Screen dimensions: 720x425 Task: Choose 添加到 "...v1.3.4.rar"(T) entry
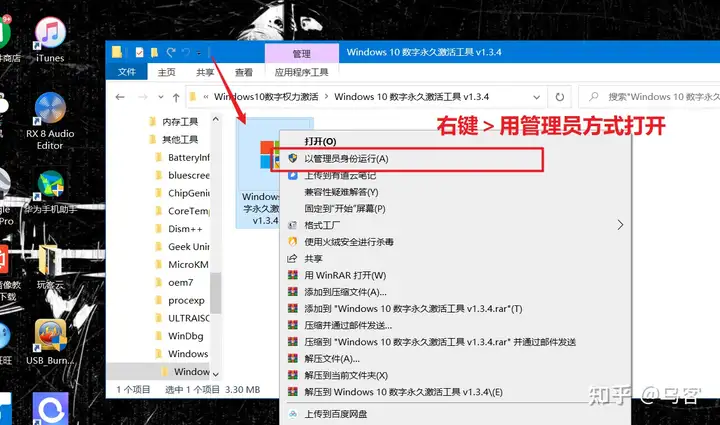[413, 308]
